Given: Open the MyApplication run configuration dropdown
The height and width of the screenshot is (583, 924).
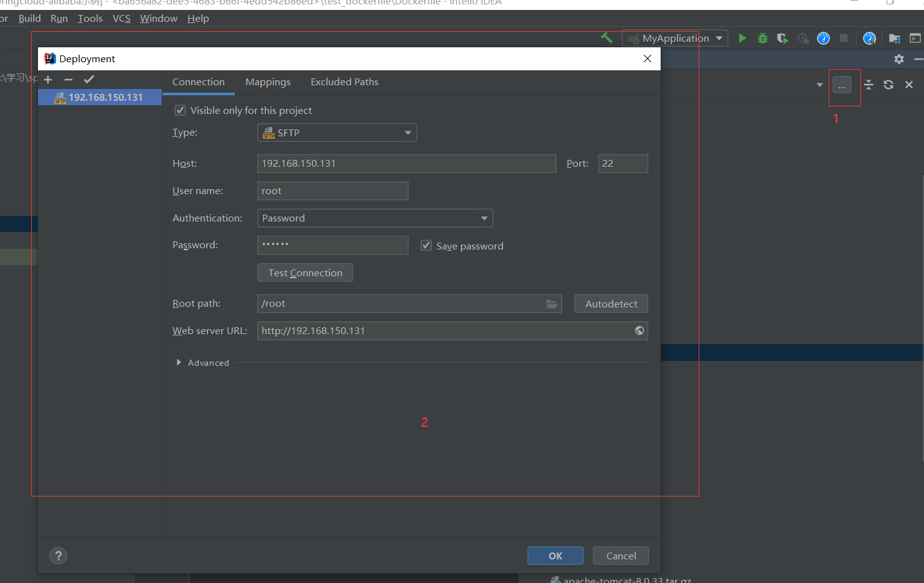Looking at the screenshot, I should coord(675,39).
